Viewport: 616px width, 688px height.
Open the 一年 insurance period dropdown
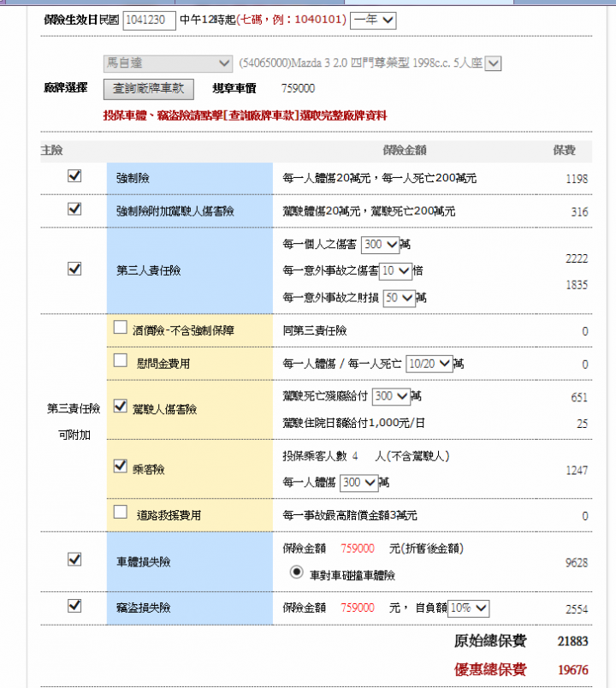(x=373, y=21)
